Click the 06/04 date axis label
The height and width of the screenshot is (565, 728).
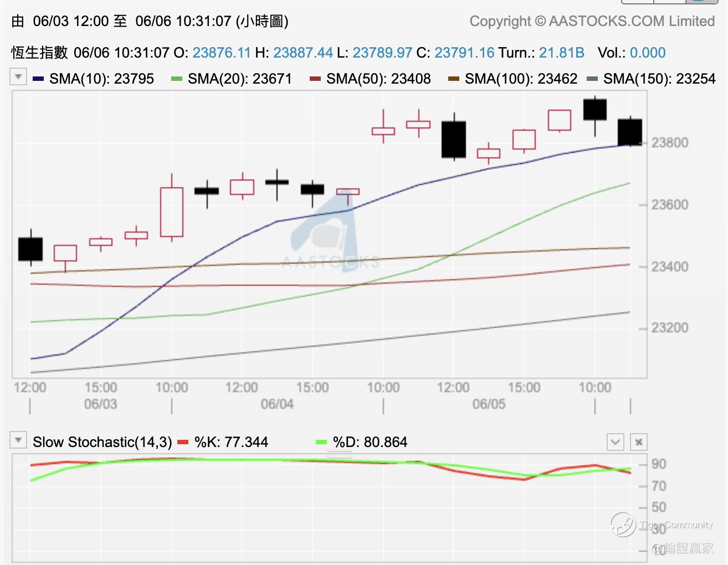(x=277, y=404)
